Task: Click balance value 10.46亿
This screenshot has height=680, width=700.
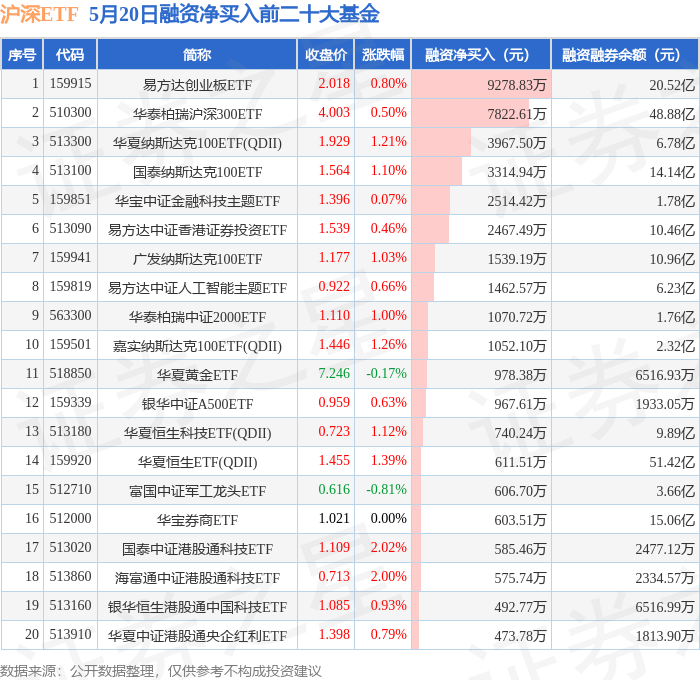Action: click(x=672, y=230)
